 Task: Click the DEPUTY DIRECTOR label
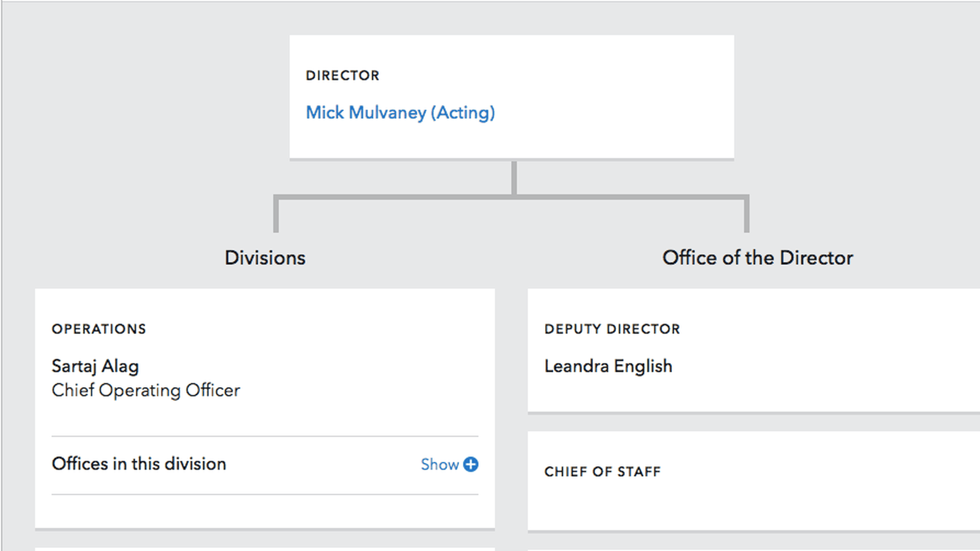tap(612, 329)
